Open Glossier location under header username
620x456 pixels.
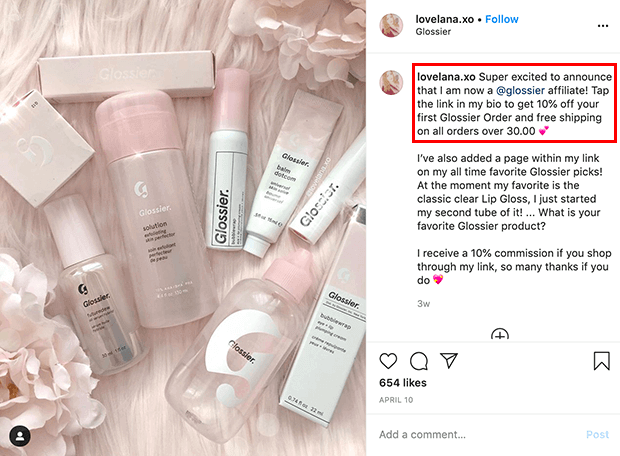click(x=433, y=32)
